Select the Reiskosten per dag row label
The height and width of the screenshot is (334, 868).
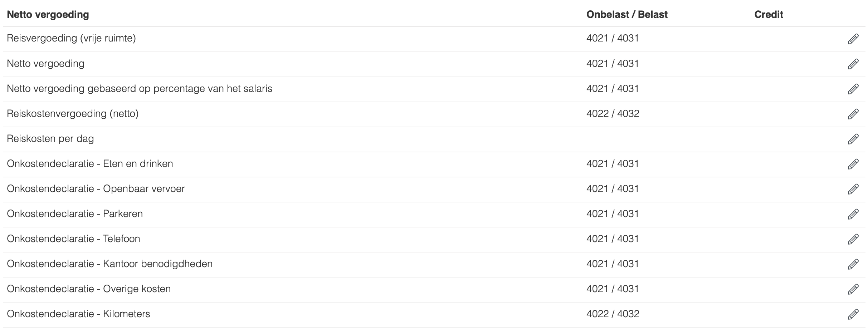coord(50,139)
